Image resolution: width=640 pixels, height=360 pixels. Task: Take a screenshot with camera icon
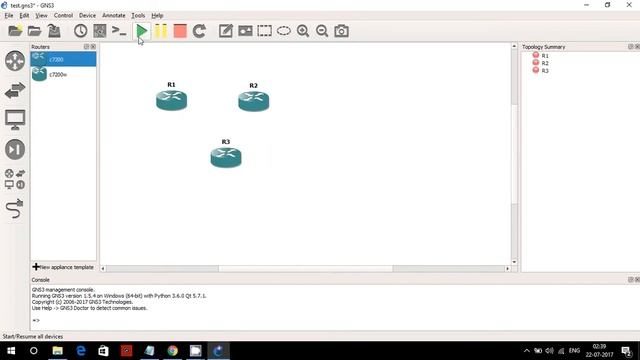pyautogui.click(x=341, y=31)
